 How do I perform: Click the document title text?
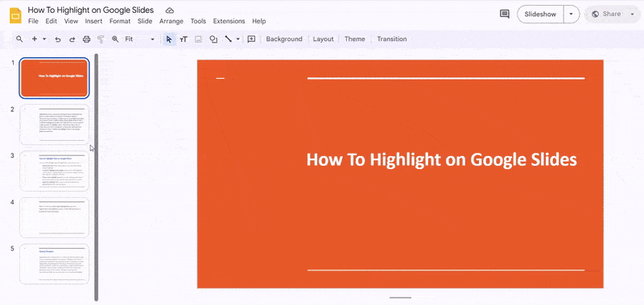click(x=91, y=10)
